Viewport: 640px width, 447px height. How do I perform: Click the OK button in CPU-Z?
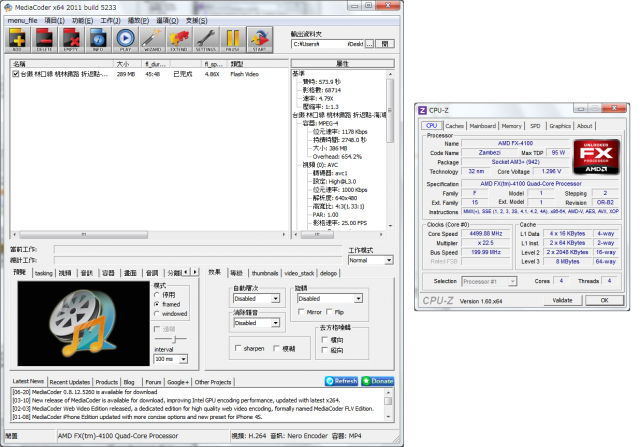(604, 300)
